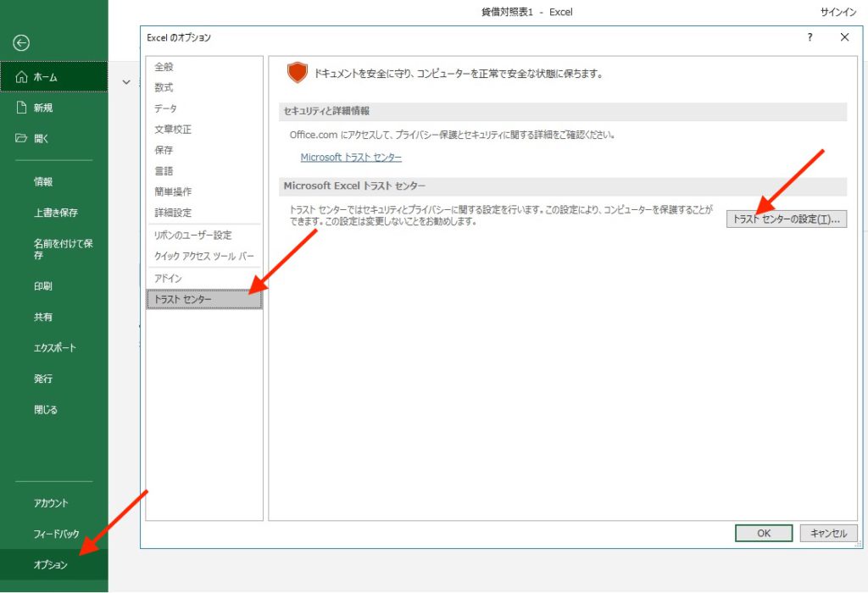
Task: Select アドイン options category
Action: (203, 278)
